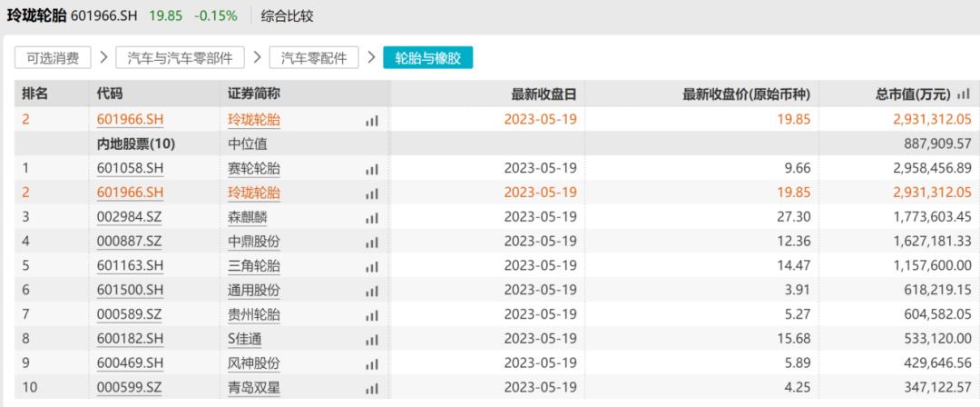This screenshot has height=407, width=980.
Task: Open chart icon for 森麒麟 row
Action: coord(372,218)
